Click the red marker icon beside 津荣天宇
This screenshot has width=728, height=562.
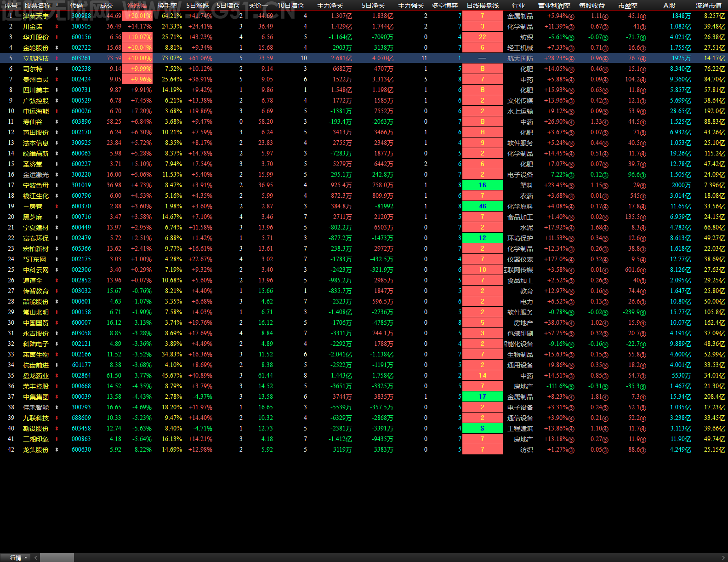(x=57, y=16)
